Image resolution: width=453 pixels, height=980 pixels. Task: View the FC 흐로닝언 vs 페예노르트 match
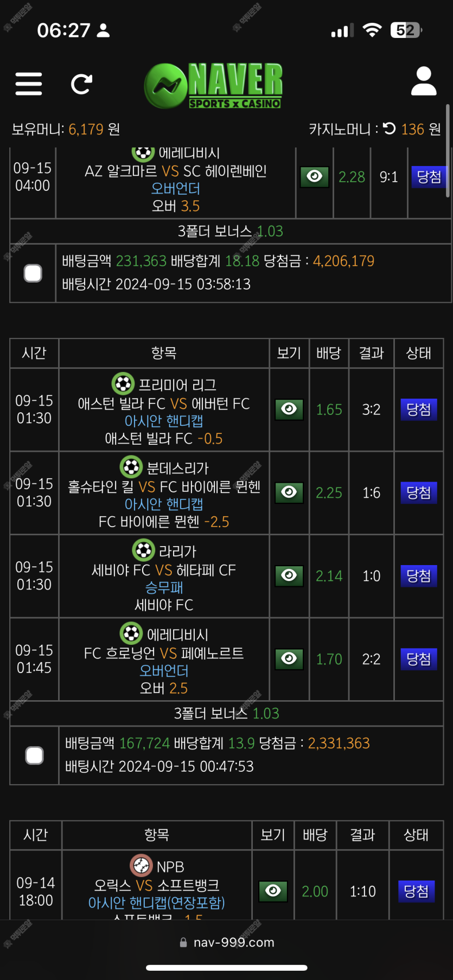pyautogui.click(x=289, y=659)
